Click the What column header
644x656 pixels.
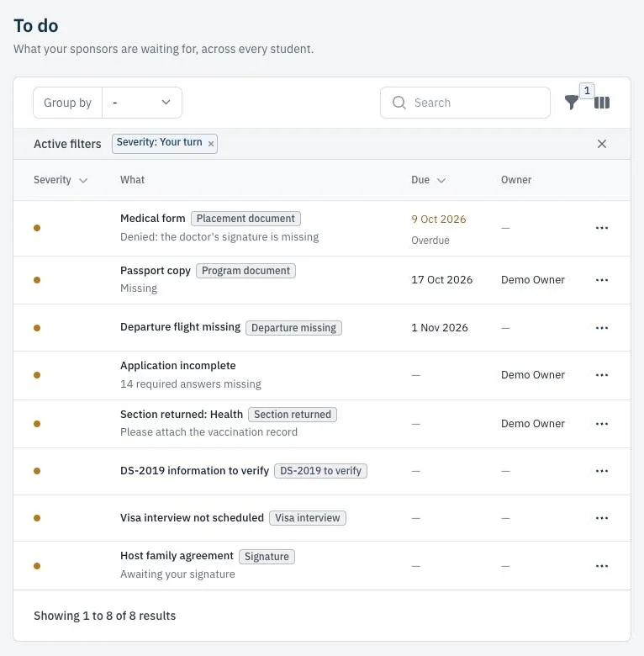132,180
